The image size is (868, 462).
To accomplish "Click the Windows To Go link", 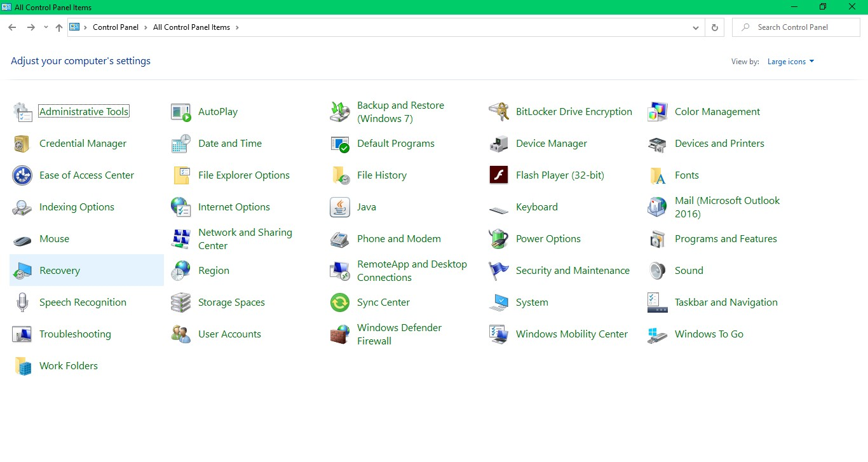I will click(709, 334).
